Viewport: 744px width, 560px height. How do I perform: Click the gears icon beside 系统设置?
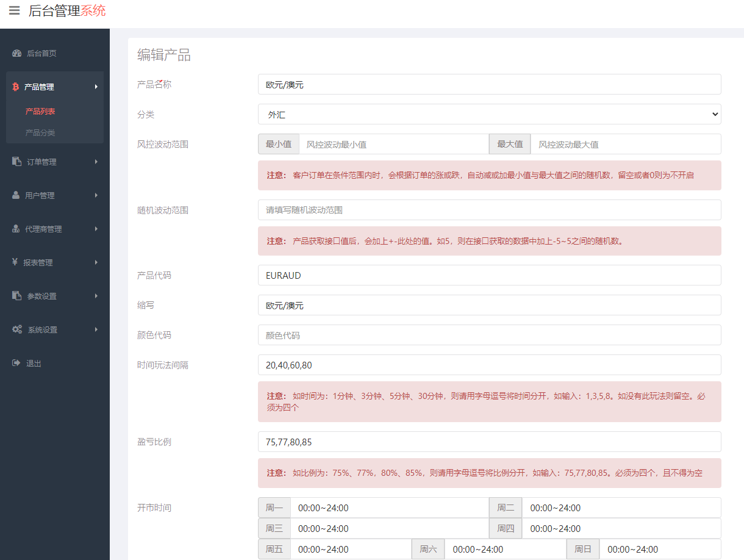pos(17,329)
